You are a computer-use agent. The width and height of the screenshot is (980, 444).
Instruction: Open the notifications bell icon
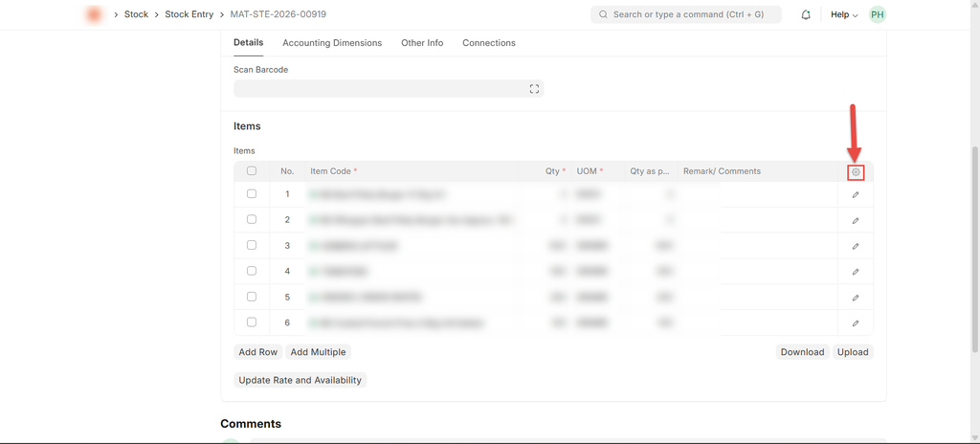[x=806, y=15]
